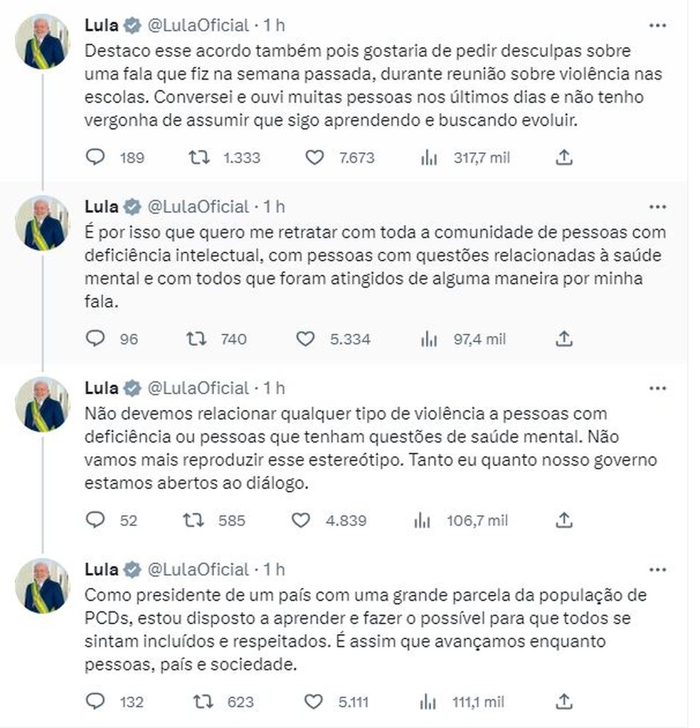Open more options menu on second tweet
700x728 pixels.
point(658,207)
